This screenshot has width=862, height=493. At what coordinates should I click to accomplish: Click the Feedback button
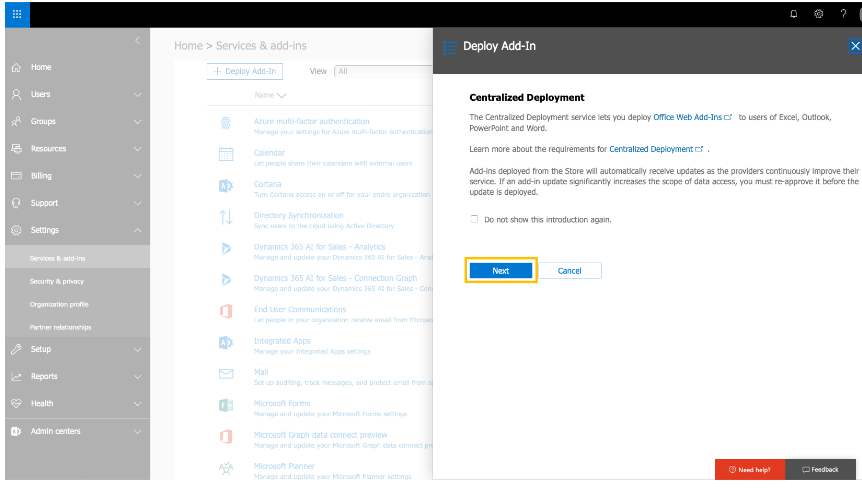click(820, 469)
